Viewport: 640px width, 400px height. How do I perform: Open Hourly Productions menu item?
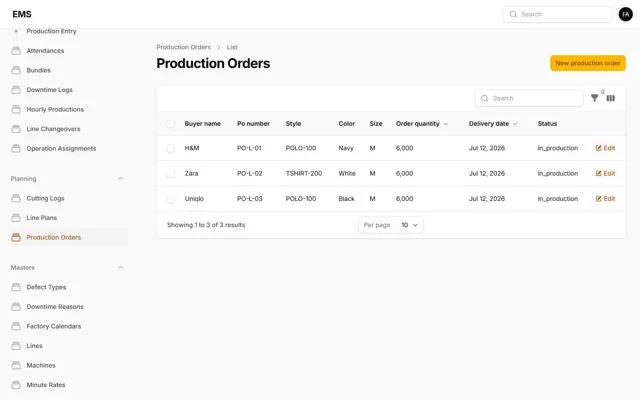(55, 109)
